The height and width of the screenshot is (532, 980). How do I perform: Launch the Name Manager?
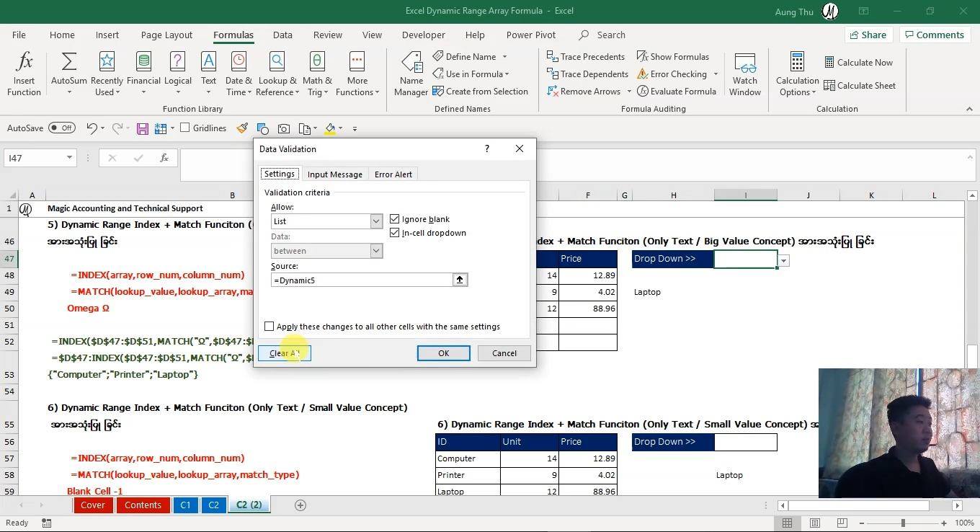coord(411,74)
